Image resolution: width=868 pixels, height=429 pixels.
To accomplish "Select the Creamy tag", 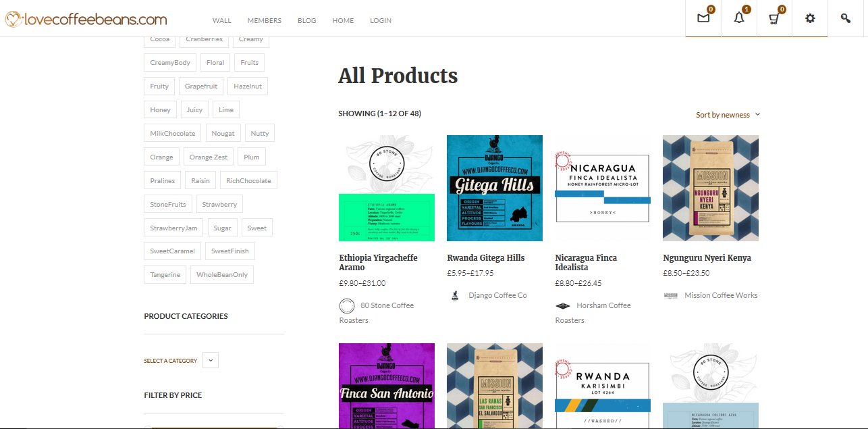I will (x=251, y=41).
